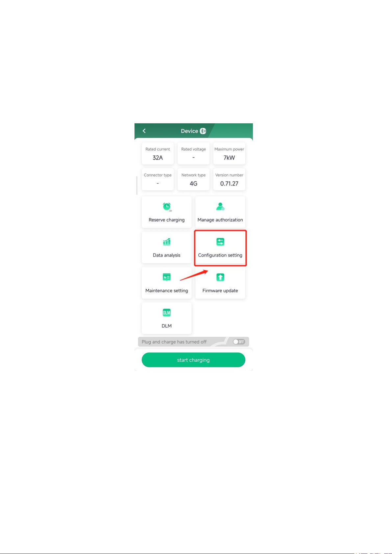
Task: Select the Maximum power 7kW card
Action: coord(229,154)
